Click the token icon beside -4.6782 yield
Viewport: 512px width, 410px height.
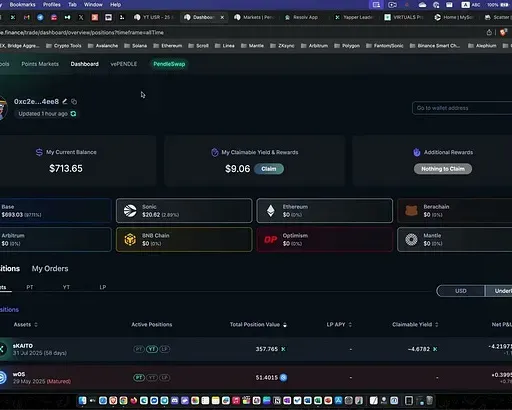tap(435, 349)
